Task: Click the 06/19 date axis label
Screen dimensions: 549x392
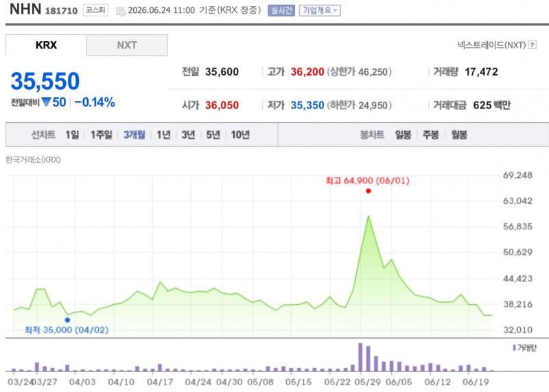Action: point(476,382)
